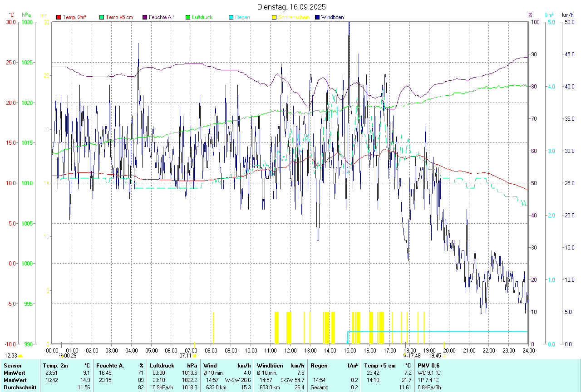The image size is (581, 392).
Task: Select the Windböen legend label text
Action: coord(333,17)
